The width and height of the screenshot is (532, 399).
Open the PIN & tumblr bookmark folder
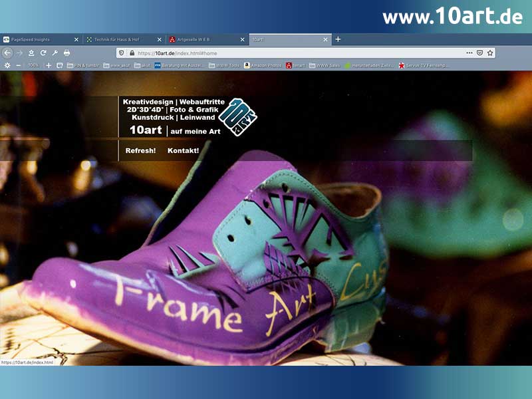point(83,65)
